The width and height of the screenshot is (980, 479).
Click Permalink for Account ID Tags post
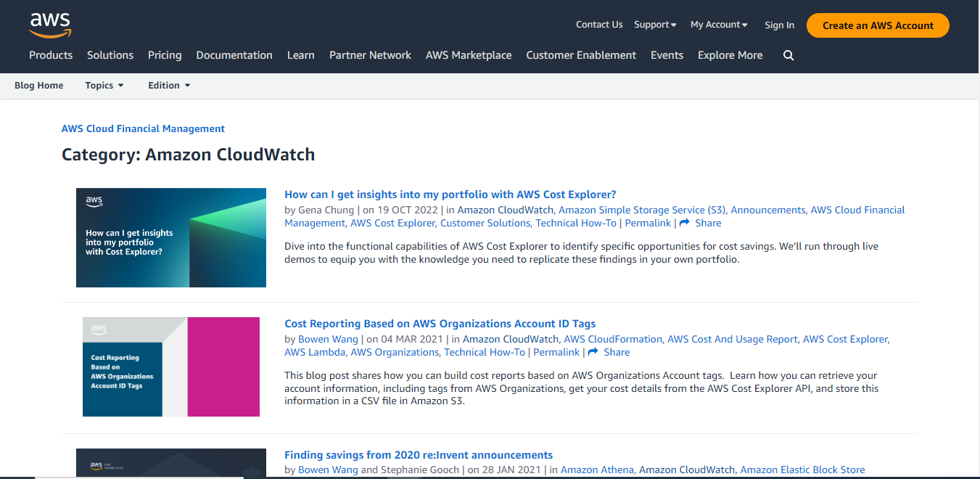coord(556,352)
